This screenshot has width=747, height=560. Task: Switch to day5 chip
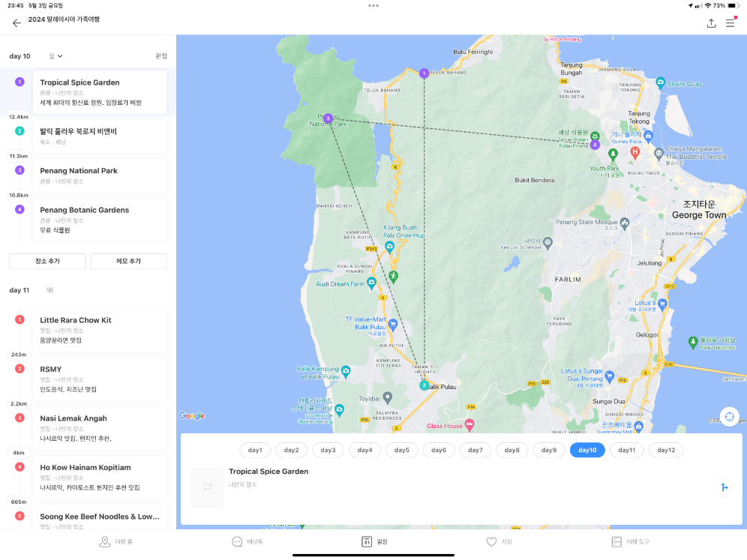[x=401, y=450]
